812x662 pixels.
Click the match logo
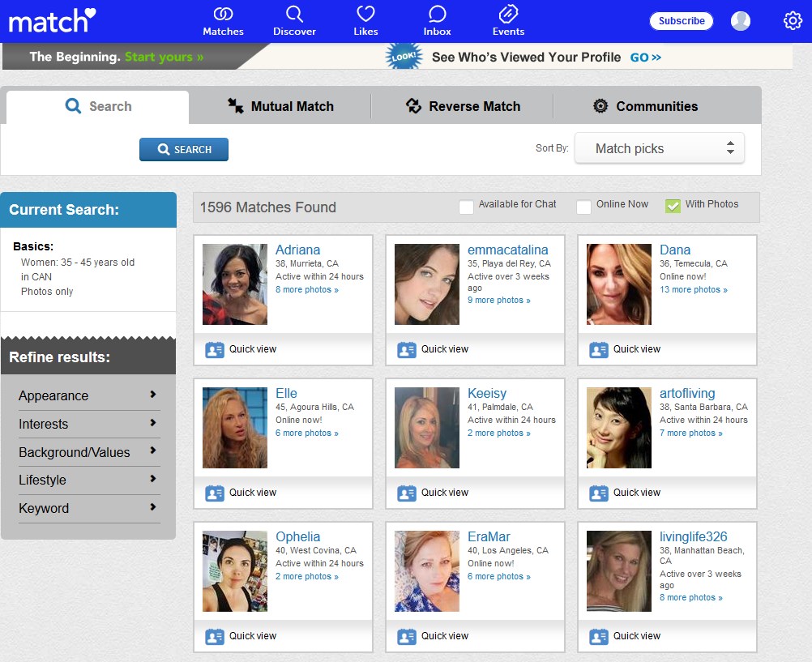pos(53,21)
